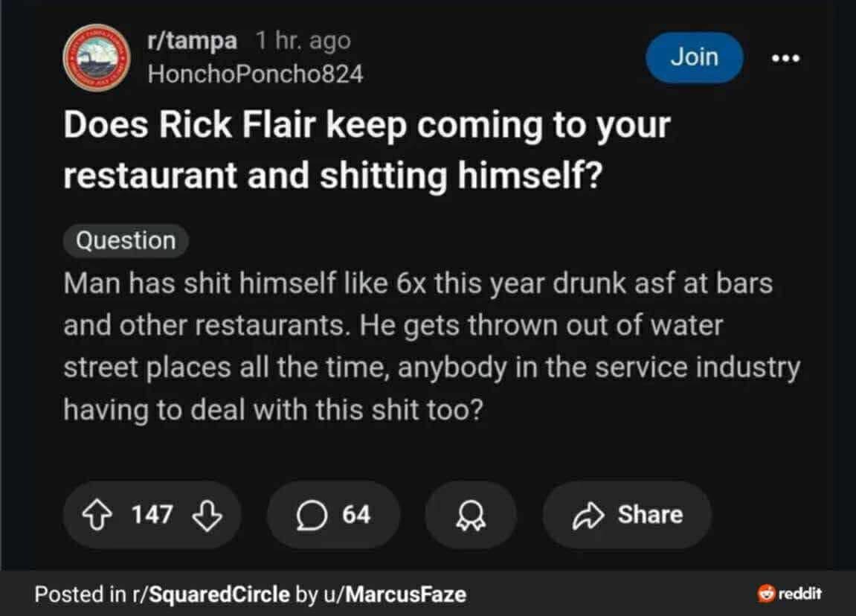Open the post via its title
856x616 pixels.
pyautogui.click(x=367, y=151)
